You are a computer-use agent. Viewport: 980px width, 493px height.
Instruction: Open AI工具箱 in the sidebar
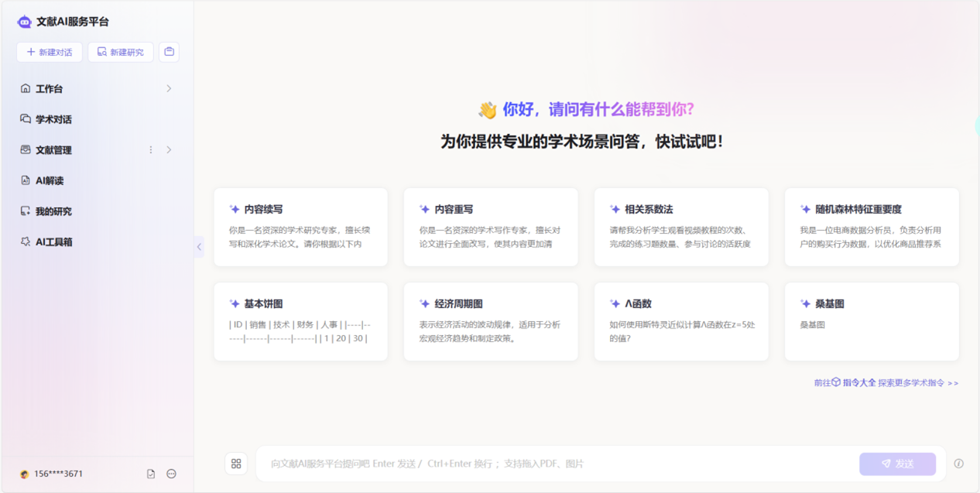point(53,241)
